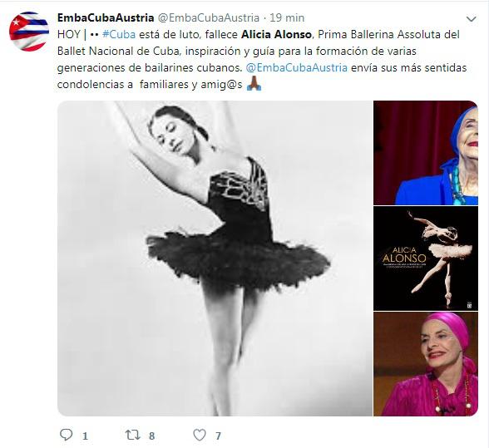Open the 19 min timestamp link
Screen dimensions: 489x448
(287, 17)
